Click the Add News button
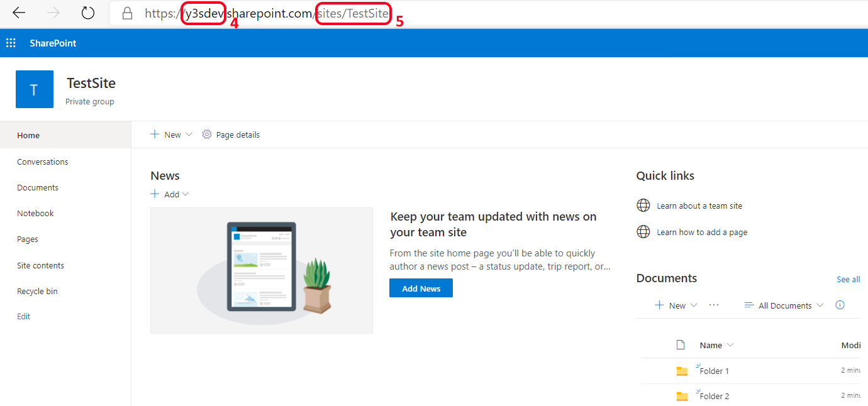Viewport: 868px width, 406px height. (x=421, y=288)
